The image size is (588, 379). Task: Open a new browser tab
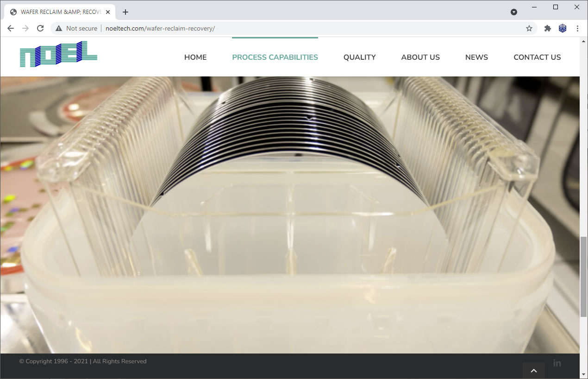tap(125, 12)
